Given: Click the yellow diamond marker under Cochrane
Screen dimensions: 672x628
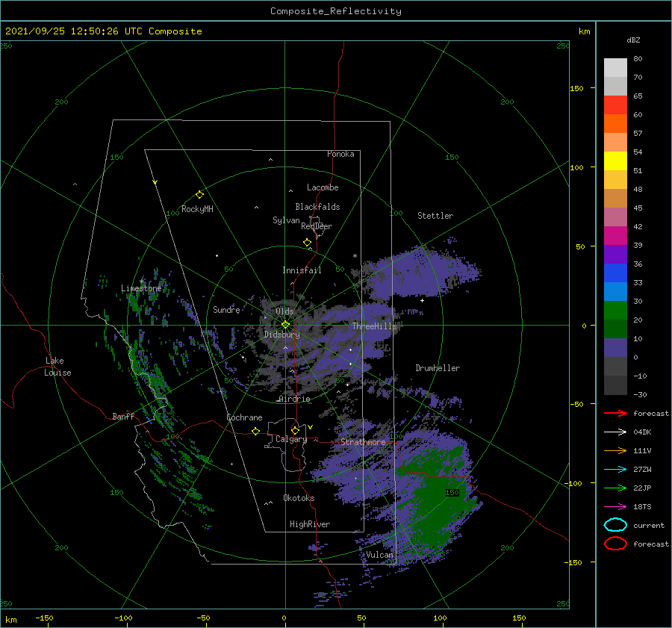Looking at the screenshot, I should point(255,431).
